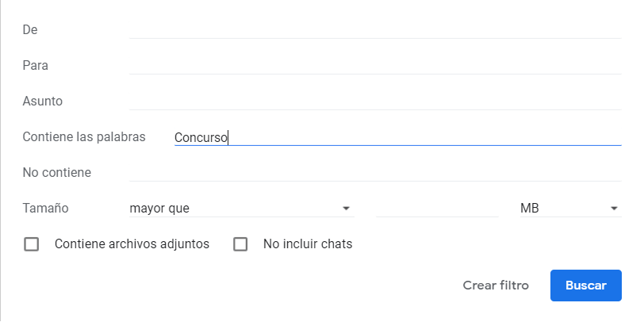Click the "Asunto" label text

pyautogui.click(x=42, y=101)
